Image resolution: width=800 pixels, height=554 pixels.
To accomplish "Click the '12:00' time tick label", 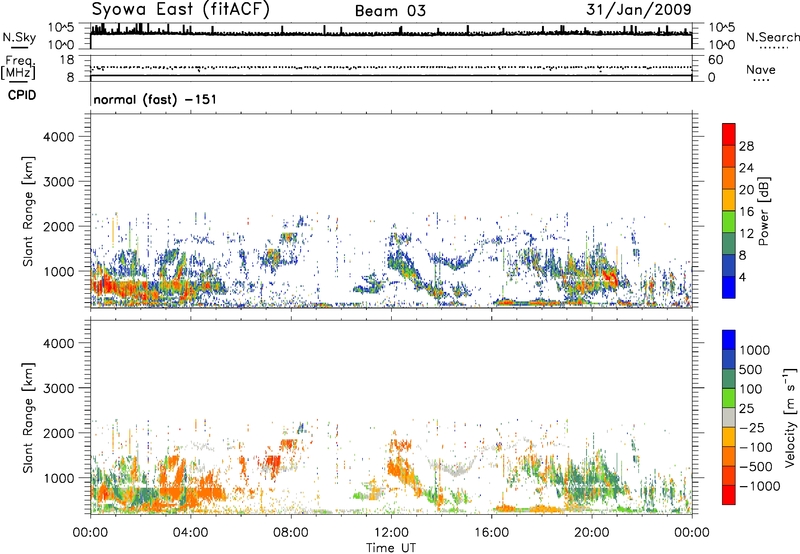I will tap(391, 533).
